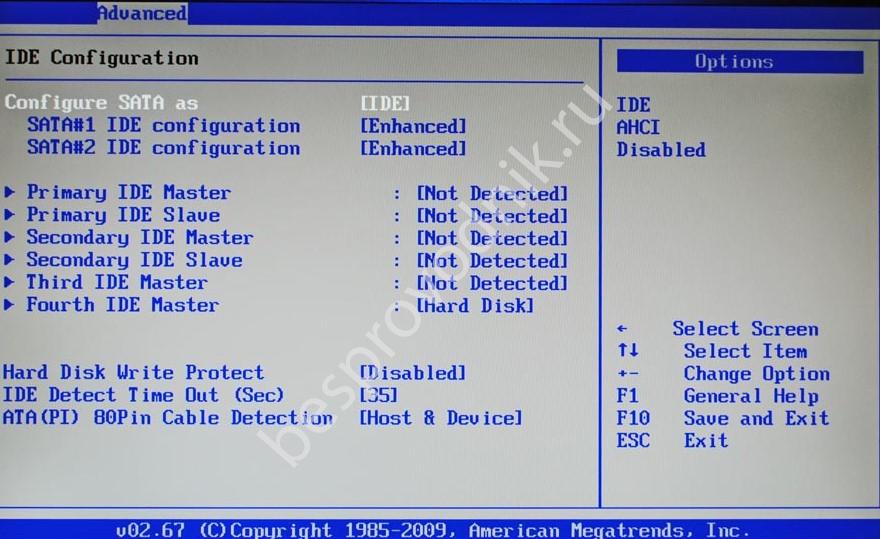Open the Advanced tab
880x539 pixels.
pyautogui.click(x=141, y=13)
